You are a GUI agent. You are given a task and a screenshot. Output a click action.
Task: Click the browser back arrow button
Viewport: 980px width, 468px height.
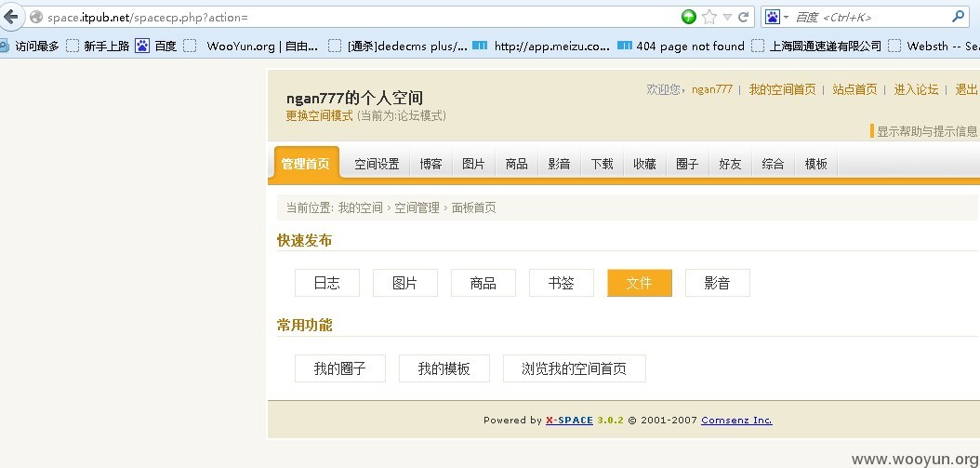click(11, 17)
